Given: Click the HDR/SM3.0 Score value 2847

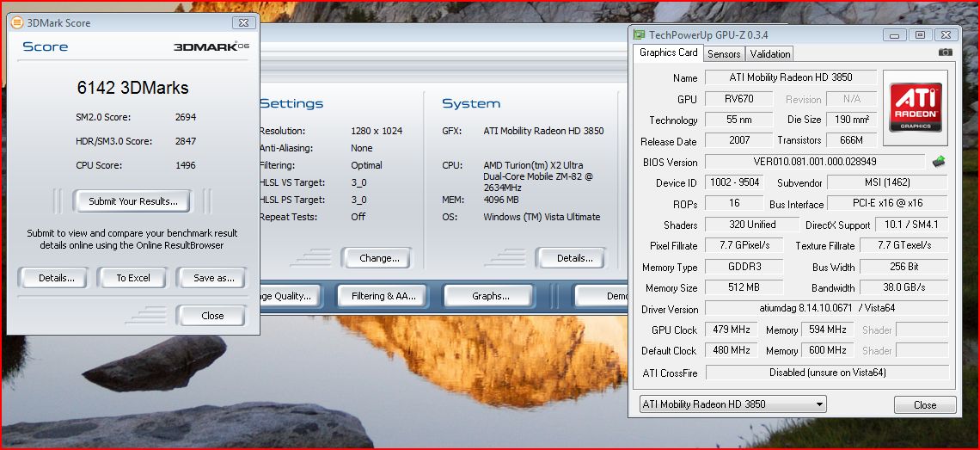Looking at the screenshot, I should 186,141.
